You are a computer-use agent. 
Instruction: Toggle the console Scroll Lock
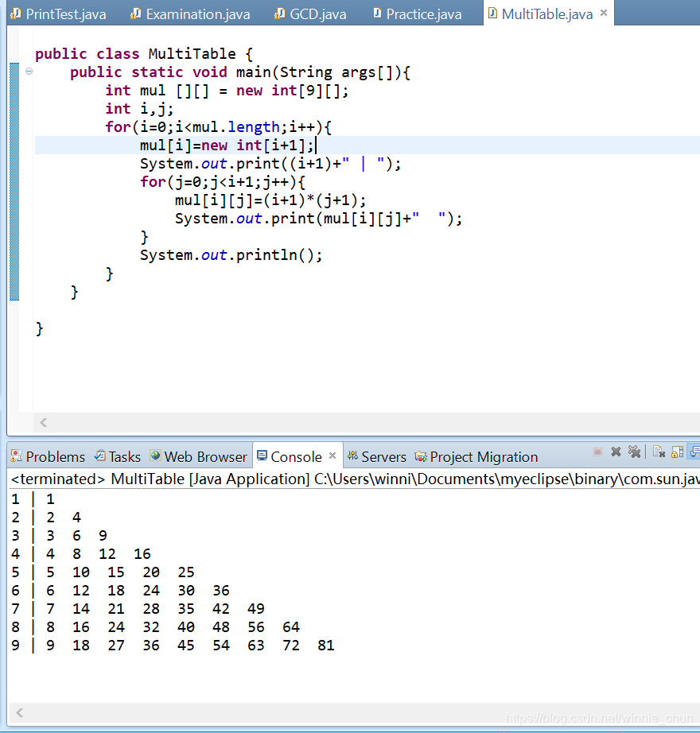(x=677, y=452)
